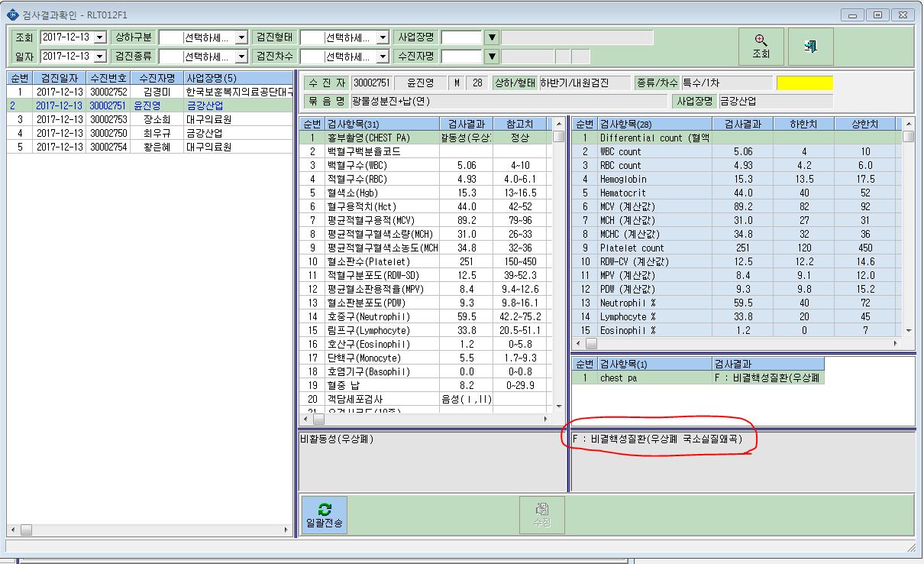
Task: Expand the 검진차수 combo box
Action: (383, 57)
